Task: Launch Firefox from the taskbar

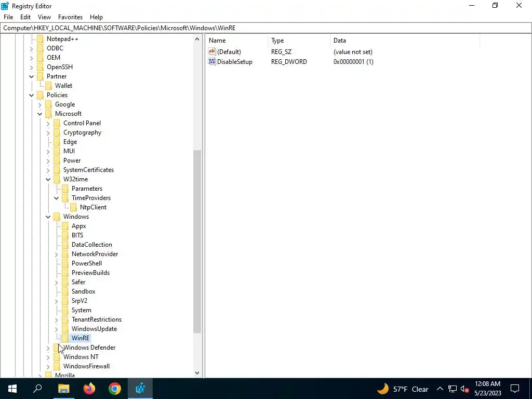Action: point(89,389)
